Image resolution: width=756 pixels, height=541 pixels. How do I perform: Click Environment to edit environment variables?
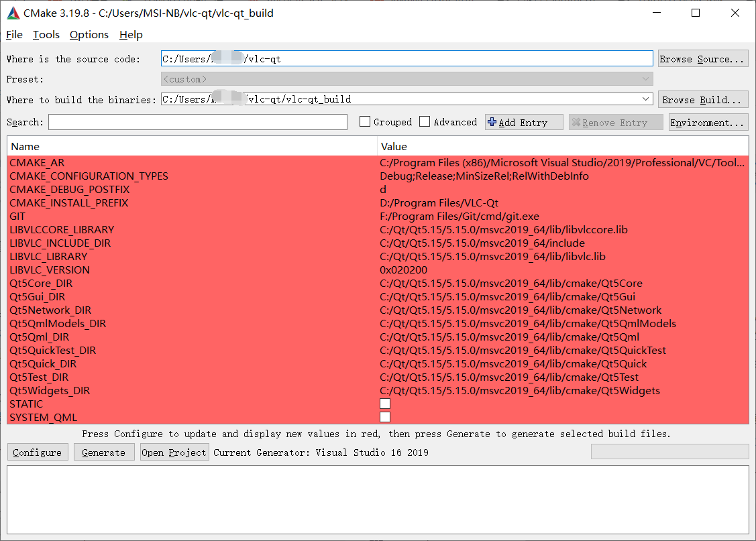708,122
